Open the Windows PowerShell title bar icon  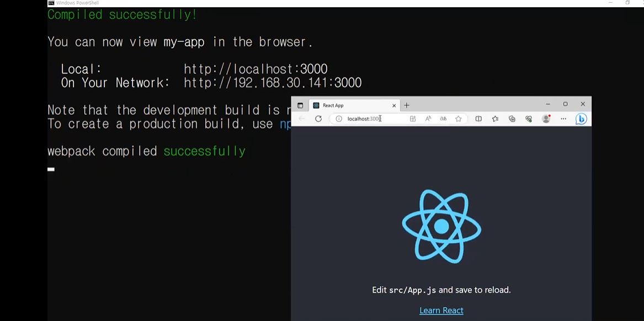(51, 3)
